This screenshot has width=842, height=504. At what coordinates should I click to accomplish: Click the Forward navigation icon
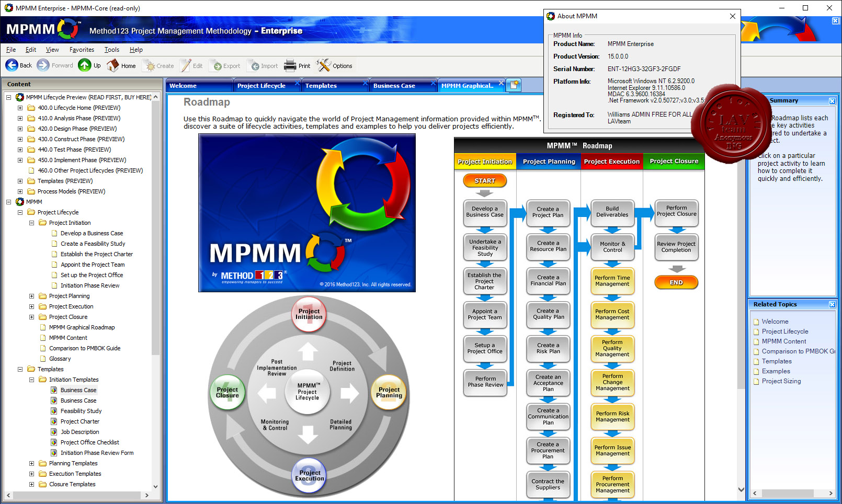(43, 65)
